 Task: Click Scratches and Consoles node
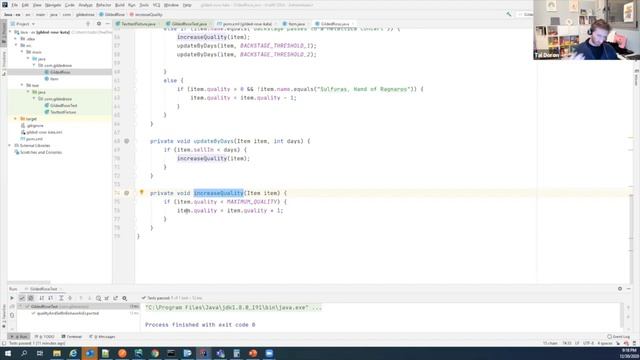(x=41, y=152)
